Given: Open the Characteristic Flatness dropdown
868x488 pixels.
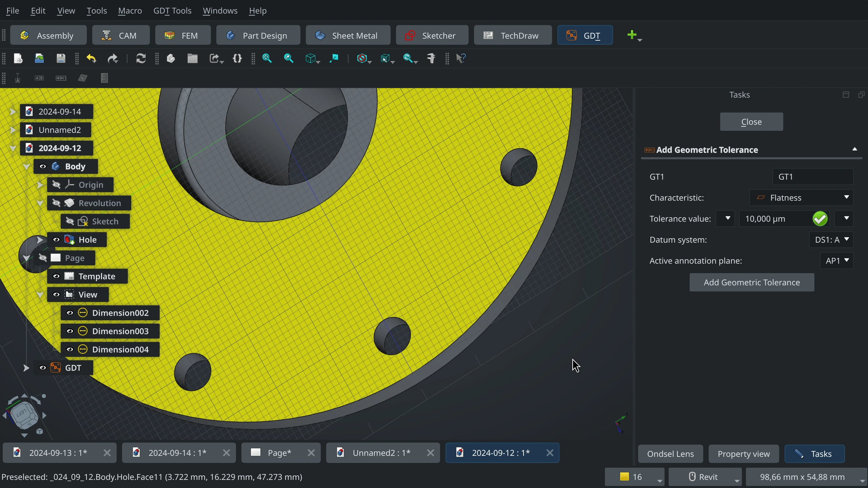Looking at the screenshot, I should [801, 198].
